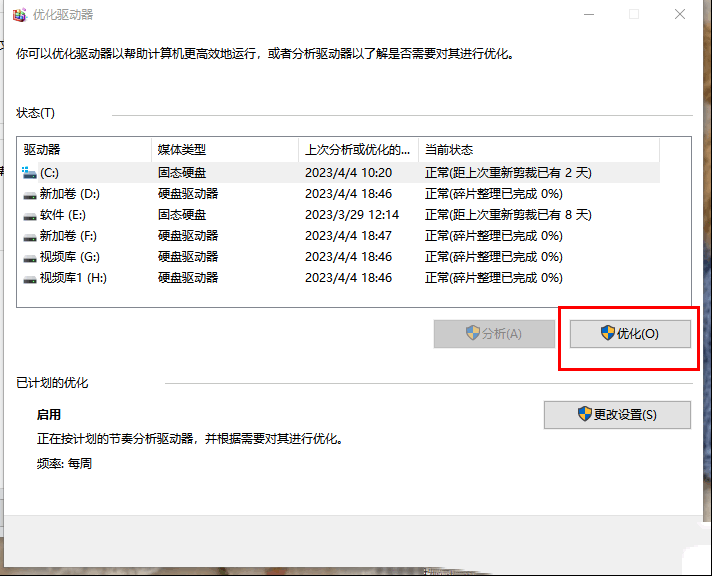The height and width of the screenshot is (576, 712).
Task: Click the optimize drives app icon in title bar
Action: (20, 15)
